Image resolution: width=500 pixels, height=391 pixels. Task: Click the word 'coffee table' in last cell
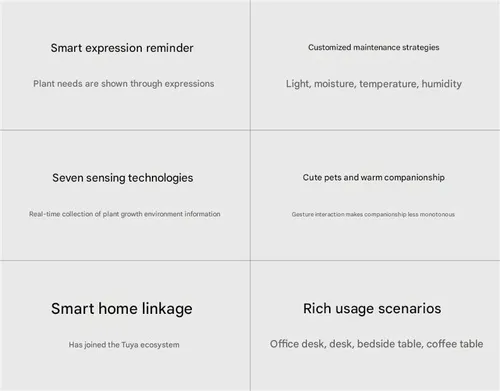point(455,344)
